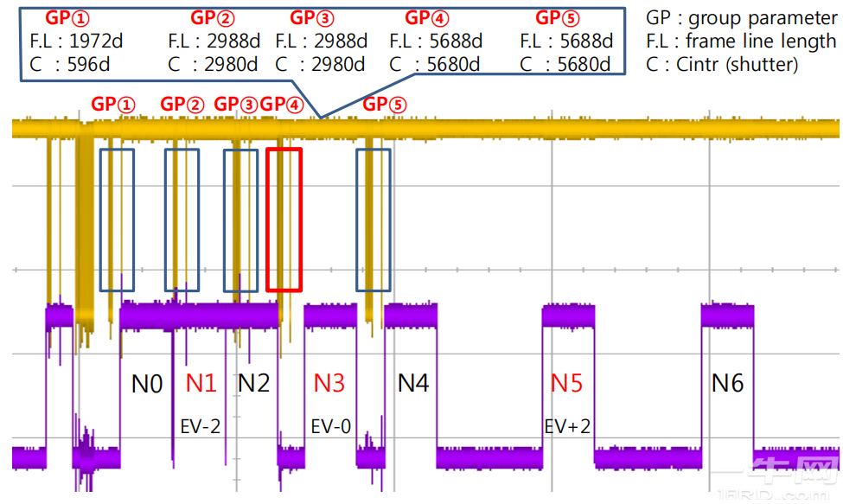Click the N6 frame label

[727, 383]
